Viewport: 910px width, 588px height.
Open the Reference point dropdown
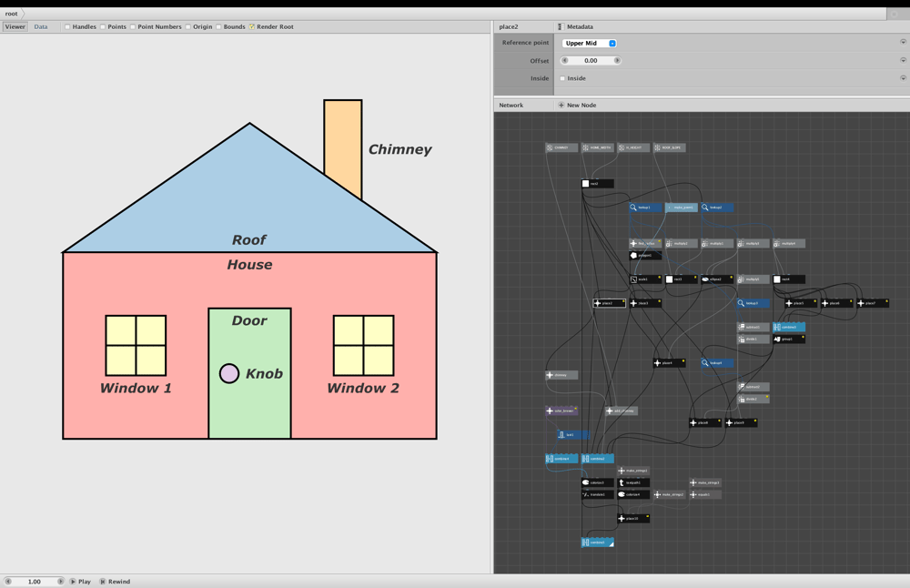pos(589,43)
